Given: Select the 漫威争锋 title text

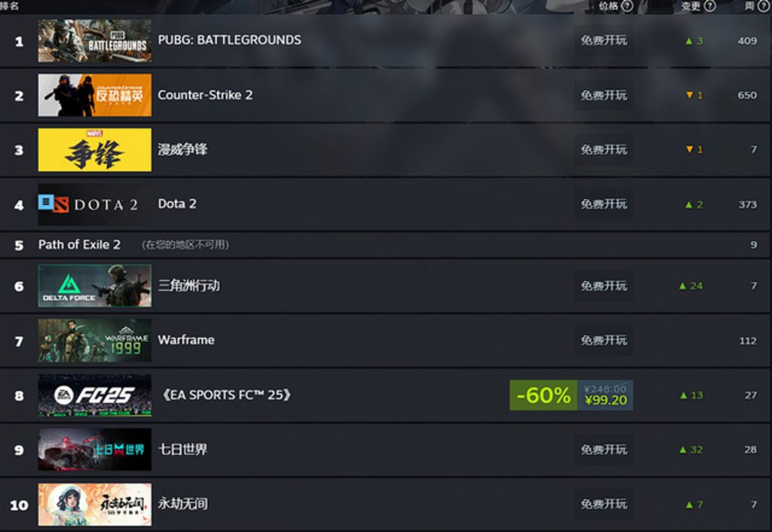Looking at the screenshot, I should 182,150.
